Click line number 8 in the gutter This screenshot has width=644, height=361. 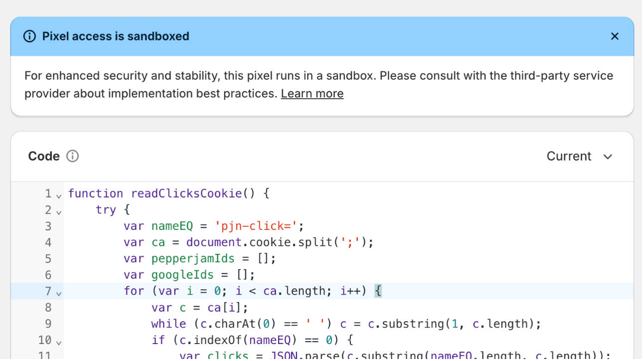coord(48,308)
